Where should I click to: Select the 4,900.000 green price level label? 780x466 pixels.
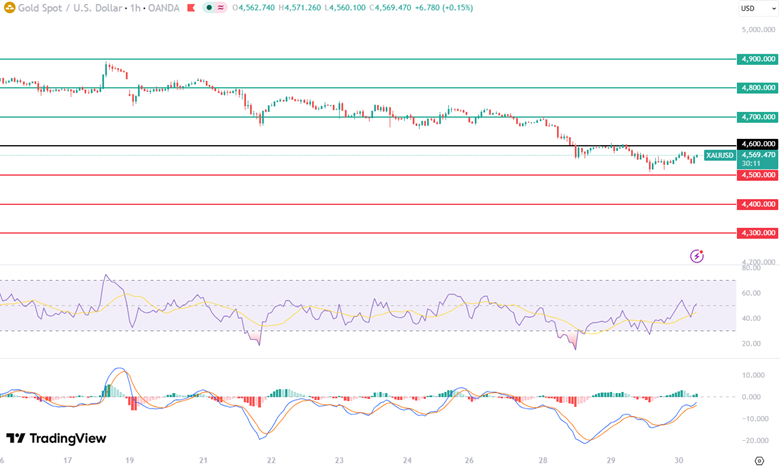757,59
